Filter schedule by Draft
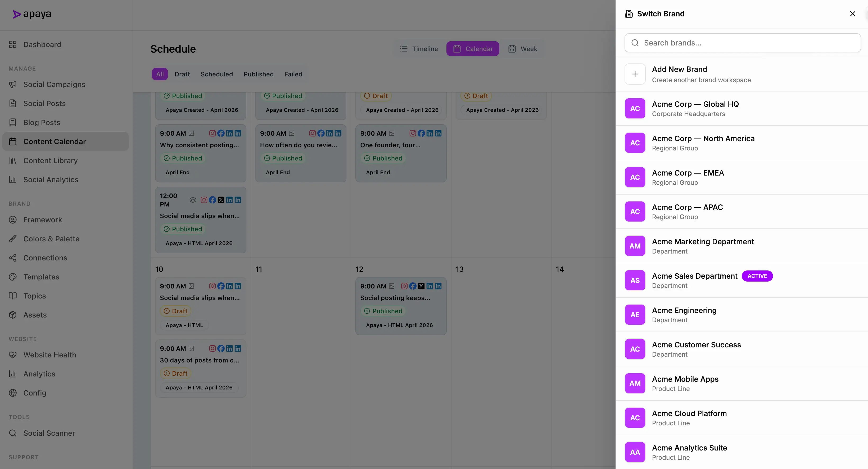 tap(182, 74)
